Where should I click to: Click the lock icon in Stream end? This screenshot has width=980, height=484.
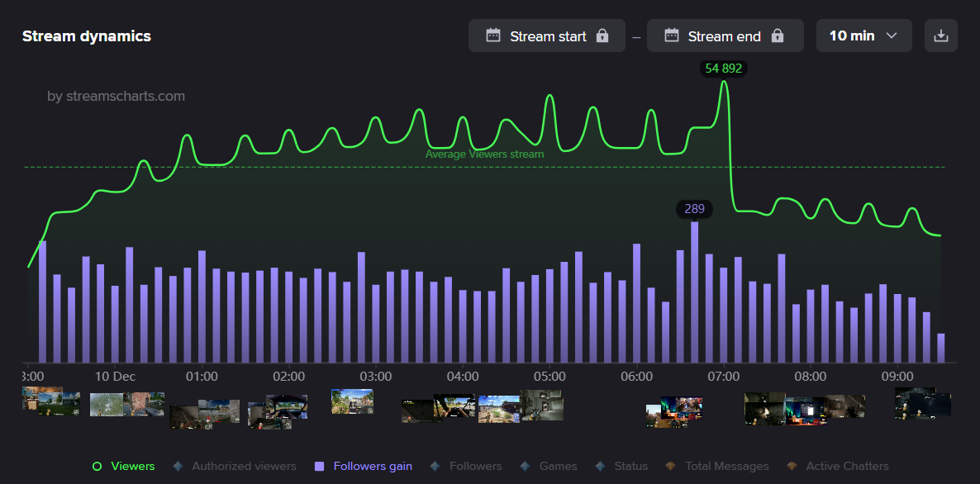778,36
